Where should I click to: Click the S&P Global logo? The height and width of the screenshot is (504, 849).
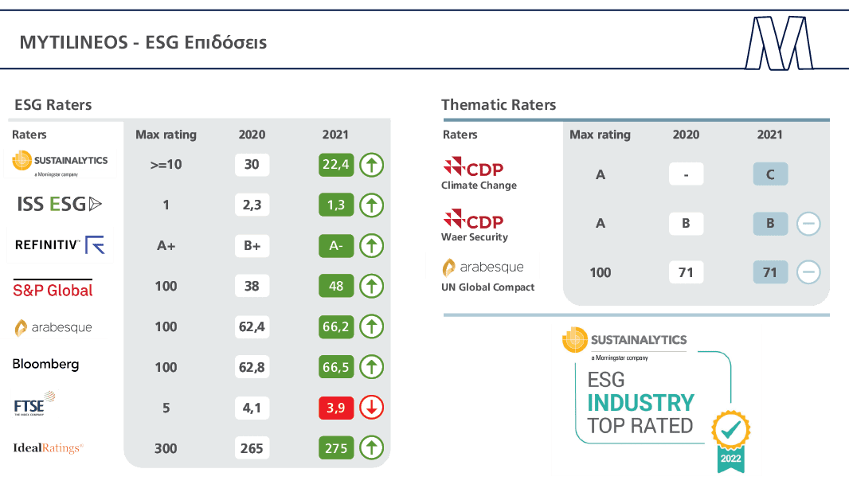53,288
